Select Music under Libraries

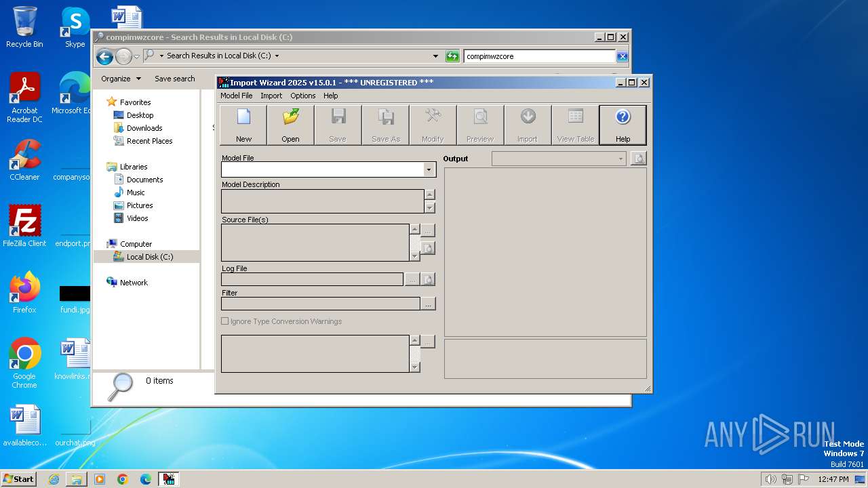[x=136, y=192]
